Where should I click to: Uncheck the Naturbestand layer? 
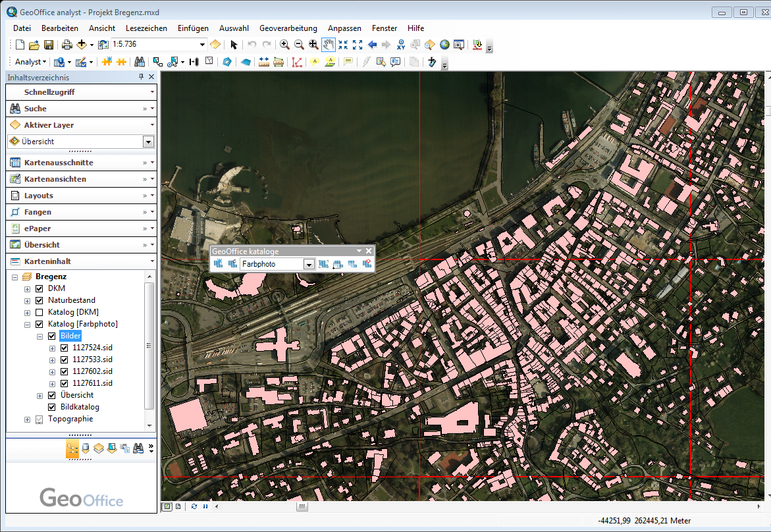pyautogui.click(x=39, y=300)
